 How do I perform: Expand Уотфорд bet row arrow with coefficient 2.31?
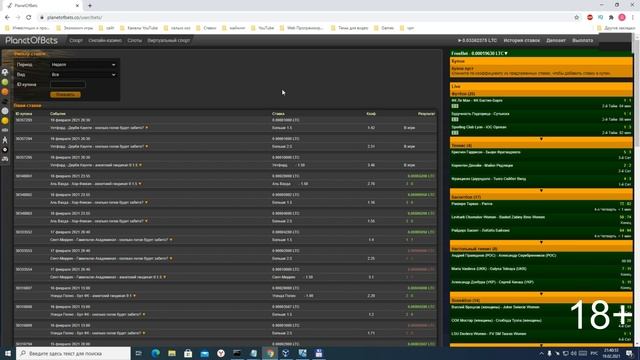(x=147, y=146)
